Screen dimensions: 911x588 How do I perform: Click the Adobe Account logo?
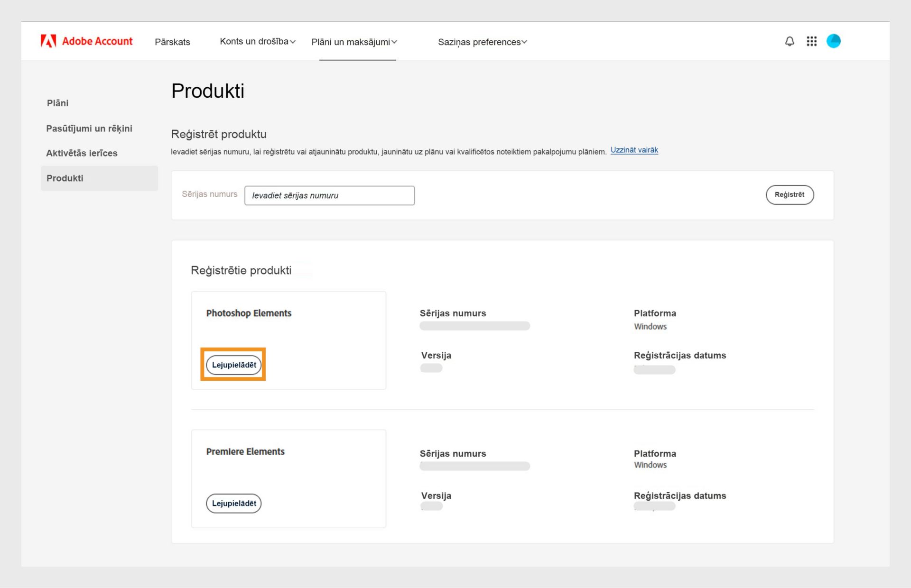click(87, 41)
